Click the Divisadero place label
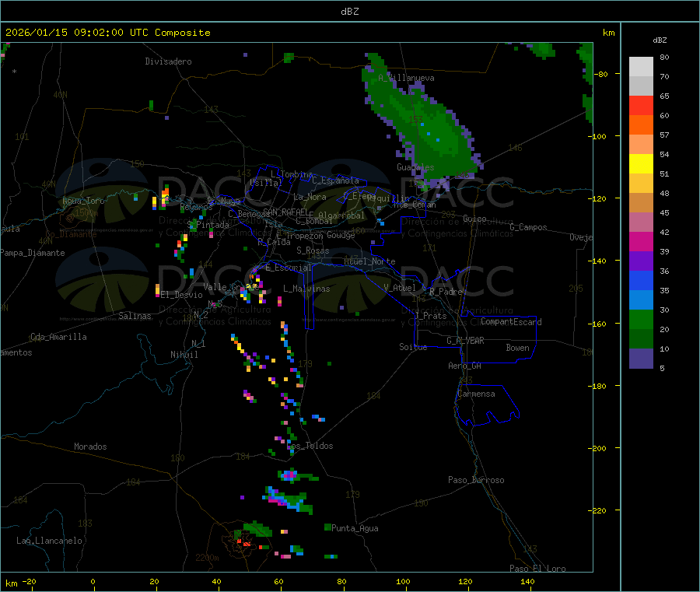Image resolution: width=700 pixels, height=592 pixels. (168, 61)
